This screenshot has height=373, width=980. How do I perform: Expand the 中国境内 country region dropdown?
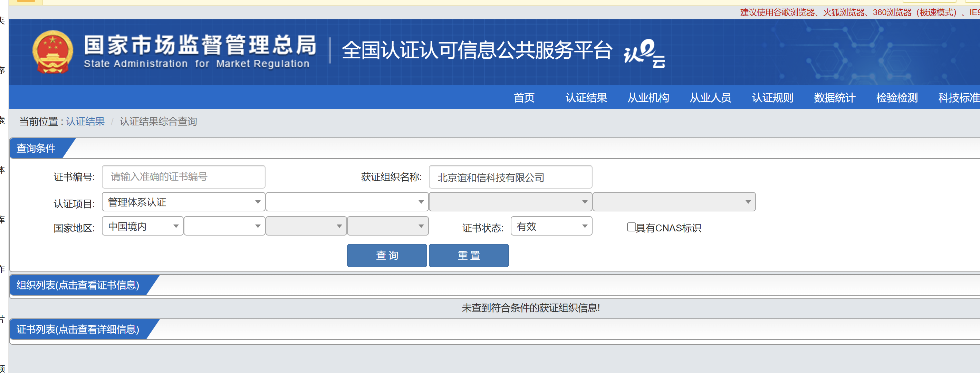click(143, 227)
